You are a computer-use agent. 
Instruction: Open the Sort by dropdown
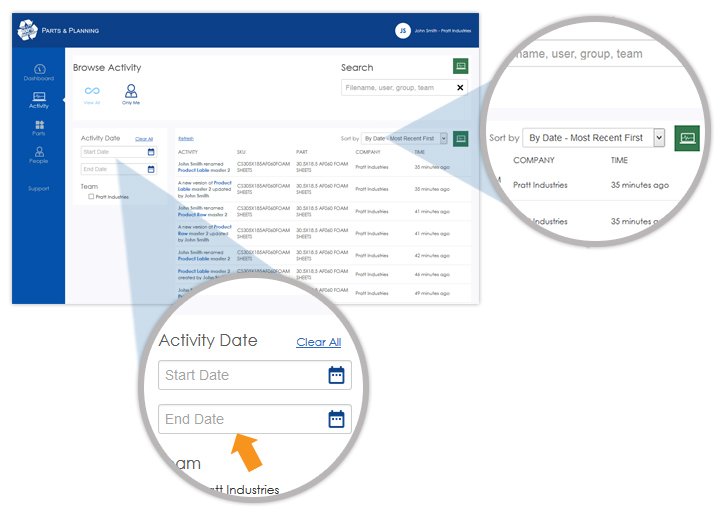[x=405, y=138]
